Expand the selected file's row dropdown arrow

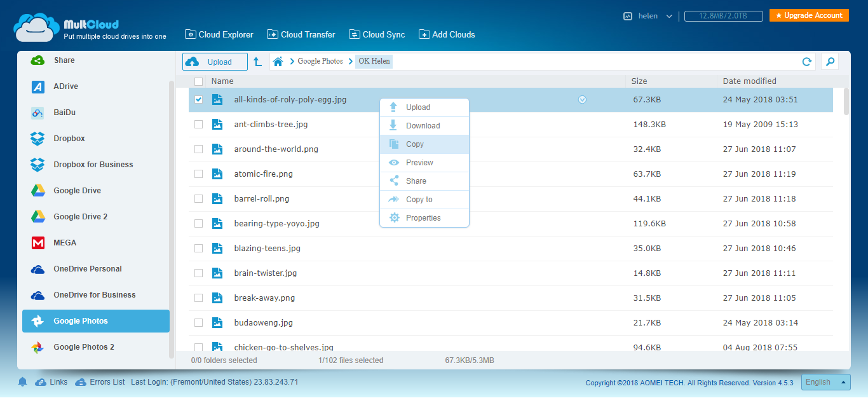click(583, 99)
